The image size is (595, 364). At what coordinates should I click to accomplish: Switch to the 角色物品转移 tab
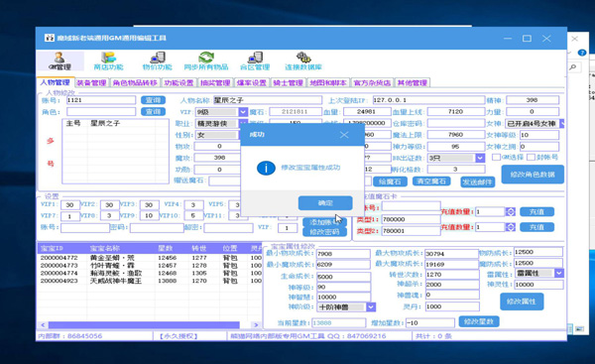(x=135, y=82)
